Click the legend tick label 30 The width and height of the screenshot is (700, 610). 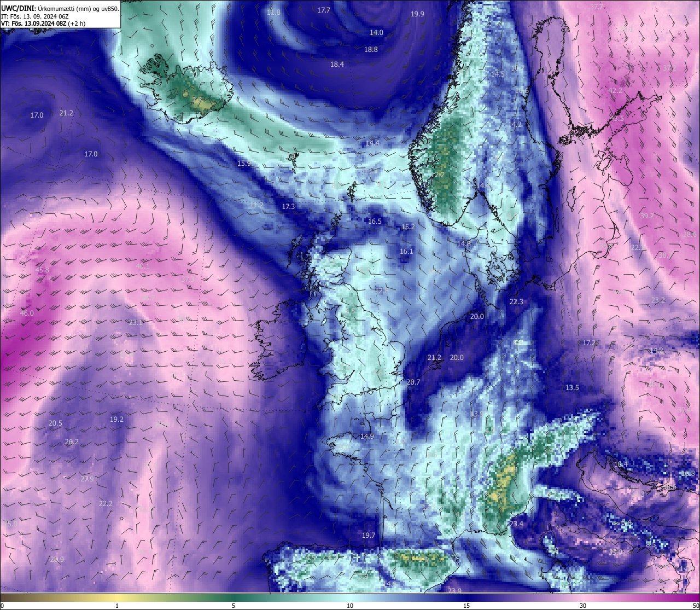click(x=583, y=606)
